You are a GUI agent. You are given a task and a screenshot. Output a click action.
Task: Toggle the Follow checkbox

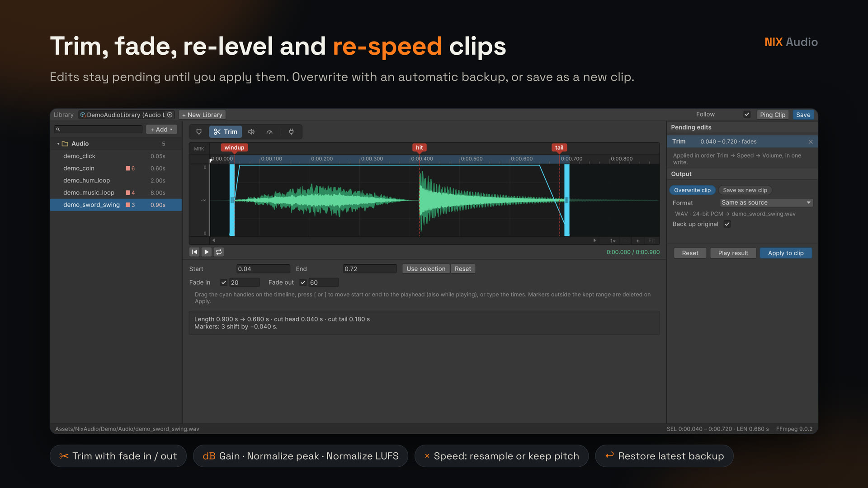tap(747, 115)
